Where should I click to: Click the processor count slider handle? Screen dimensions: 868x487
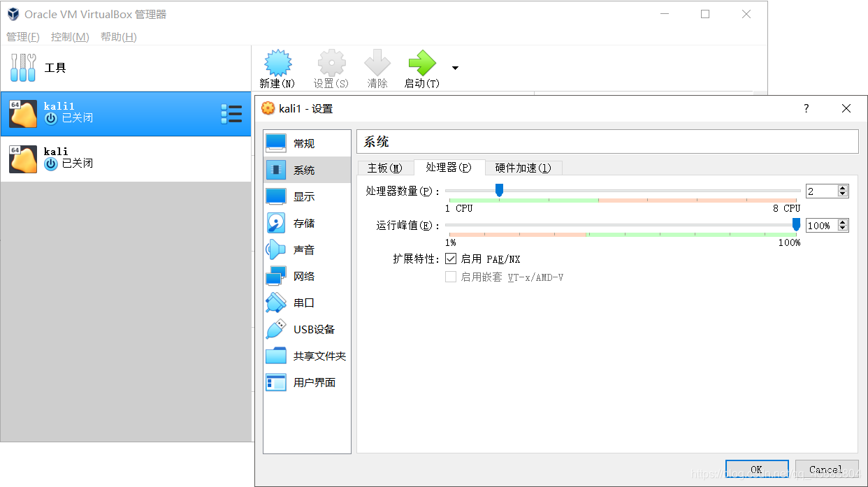point(499,190)
